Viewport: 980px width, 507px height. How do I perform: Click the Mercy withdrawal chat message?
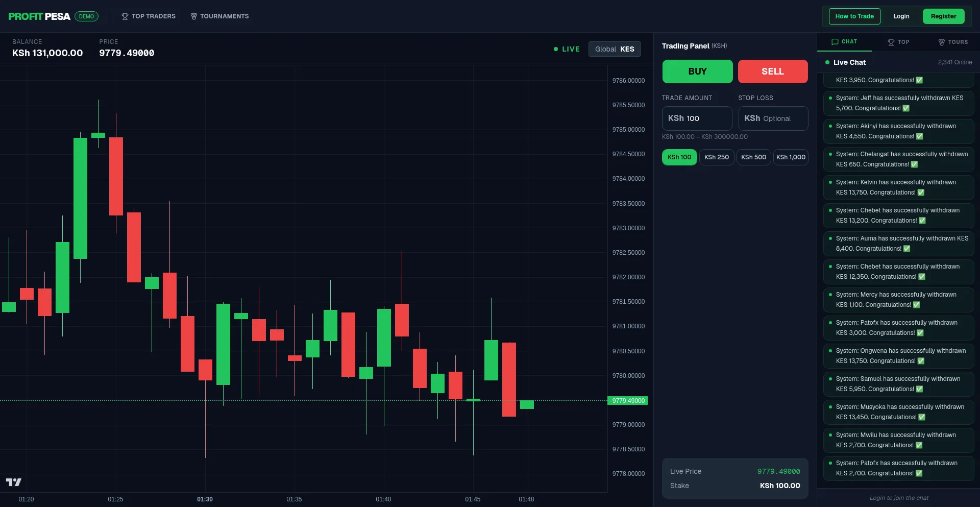pos(898,300)
